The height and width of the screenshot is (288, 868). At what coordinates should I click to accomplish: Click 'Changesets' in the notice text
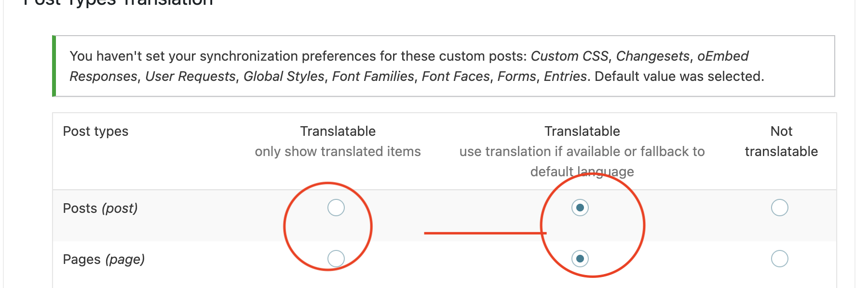[x=653, y=56]
